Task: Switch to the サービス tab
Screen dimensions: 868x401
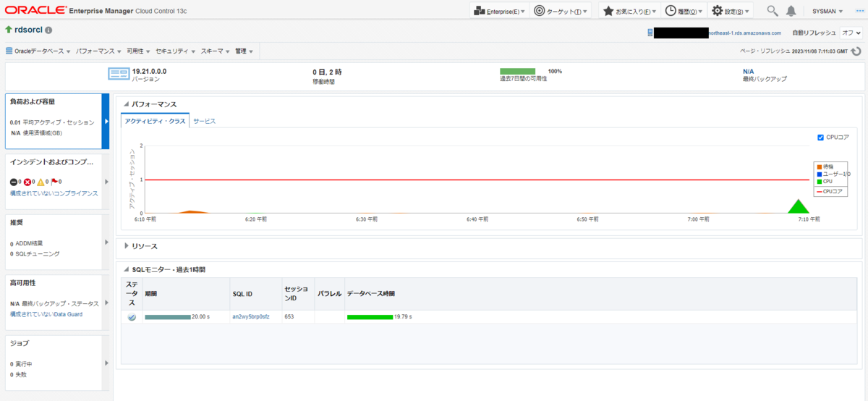Action: (x=204, y=121)
